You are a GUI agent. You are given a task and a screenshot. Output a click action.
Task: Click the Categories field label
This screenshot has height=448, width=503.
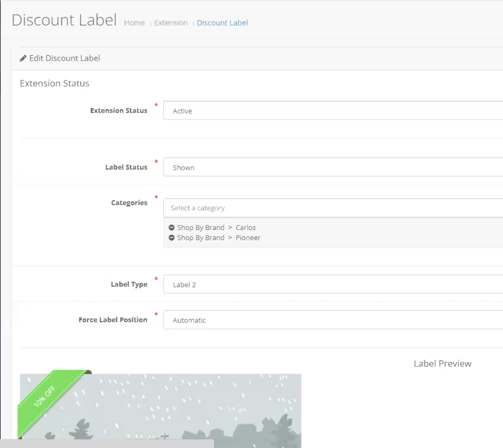129,203
